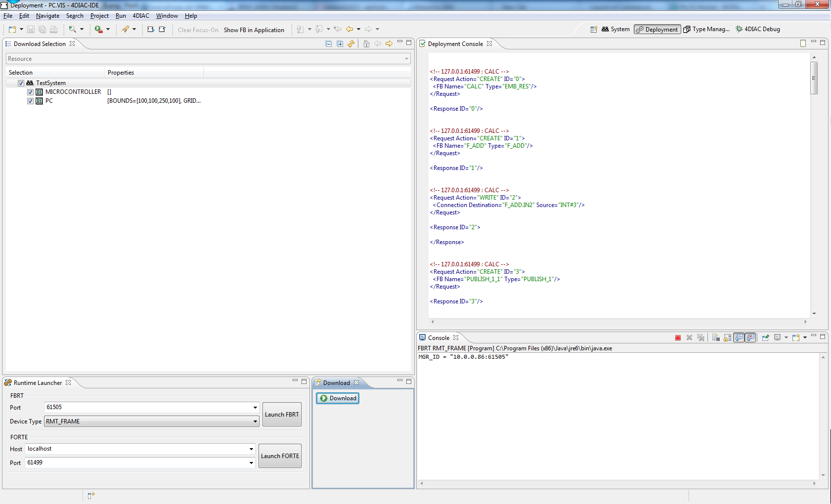
Task: Switch to 4DIAC Debug perspective
Action: [758, 29]
